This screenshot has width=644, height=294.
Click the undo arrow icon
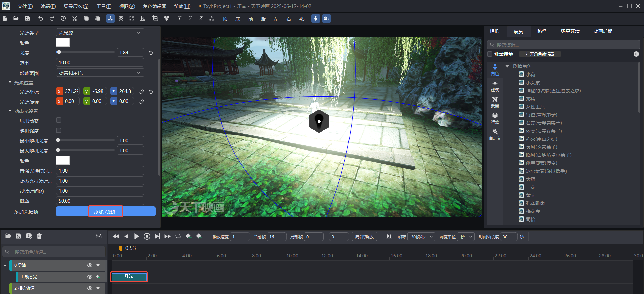tap(41, 19)
